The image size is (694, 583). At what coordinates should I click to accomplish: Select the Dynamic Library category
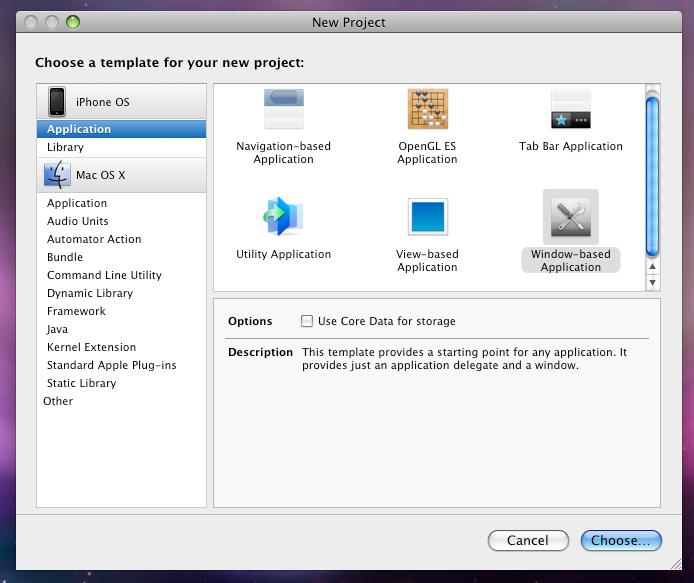click(121, 293)
